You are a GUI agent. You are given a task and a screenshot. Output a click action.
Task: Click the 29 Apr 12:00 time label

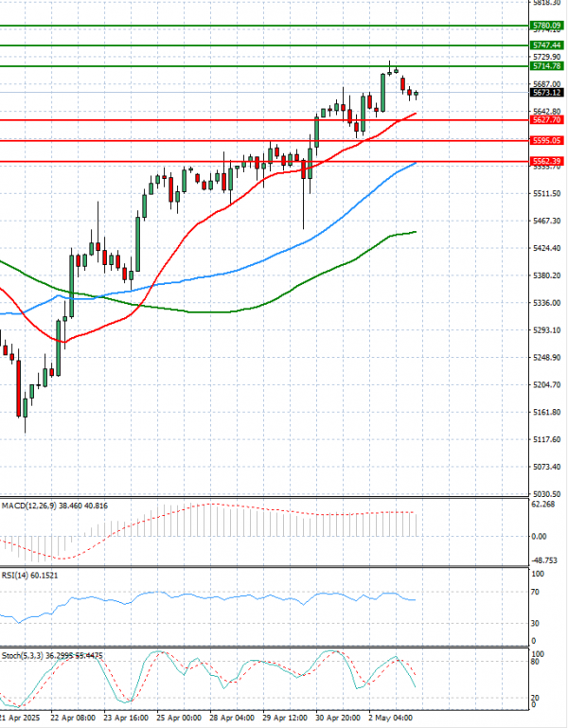[x=285, y=718]
